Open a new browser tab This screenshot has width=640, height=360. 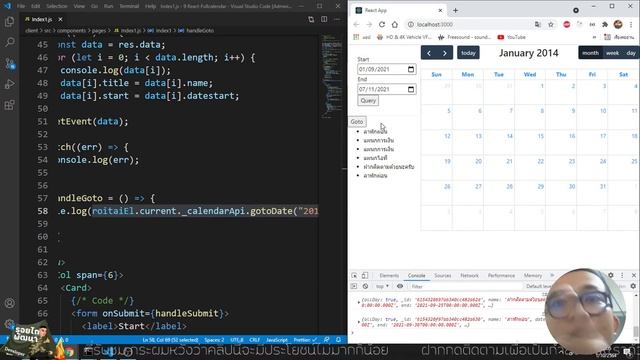tap(456, 10)
